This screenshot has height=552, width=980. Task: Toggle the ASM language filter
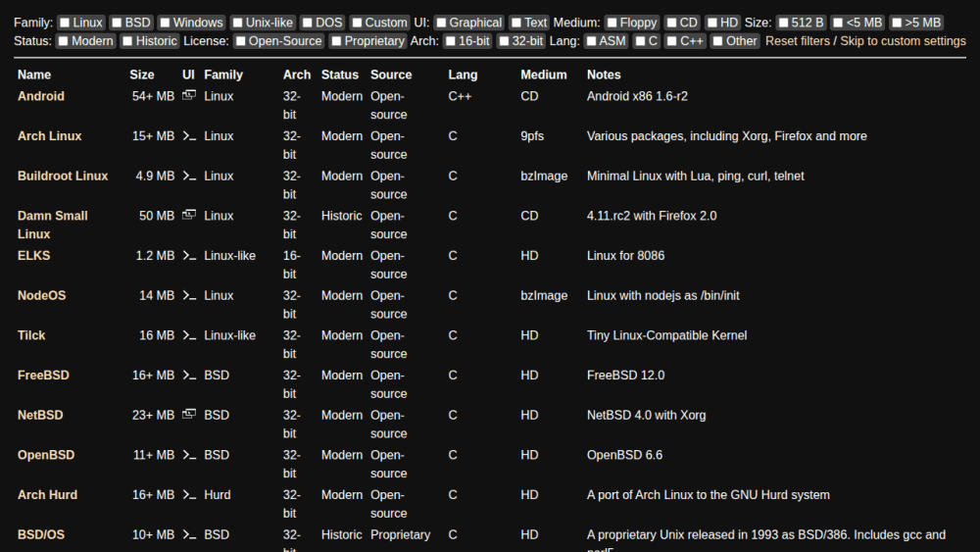click(591, 41)
